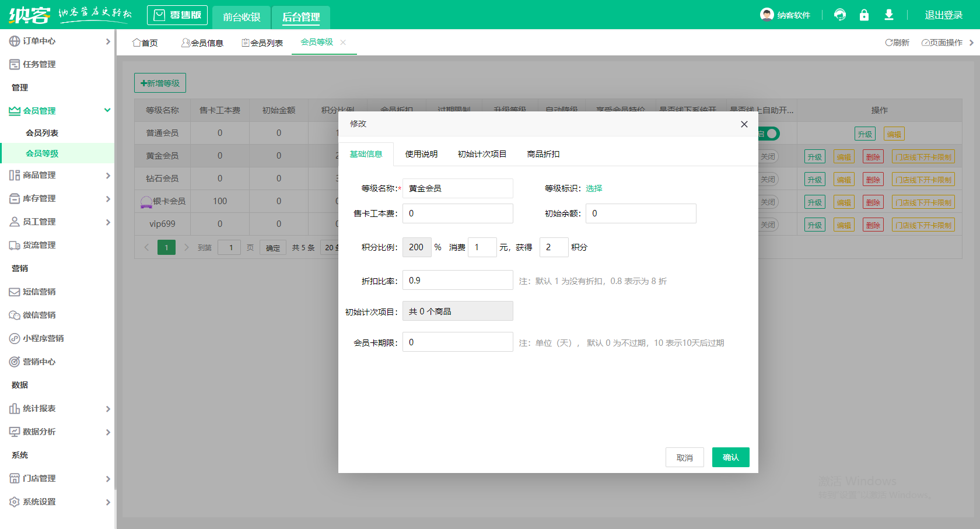This screenshot has width=980, height=529.
Task: Open 短信营销 in the sidebar
Action: [39, 292]
